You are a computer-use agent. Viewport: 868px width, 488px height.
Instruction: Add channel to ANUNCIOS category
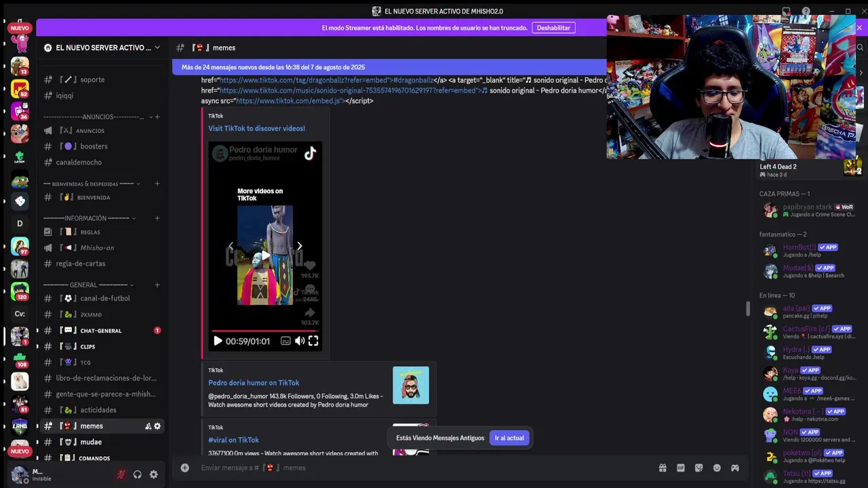point(157,117)
